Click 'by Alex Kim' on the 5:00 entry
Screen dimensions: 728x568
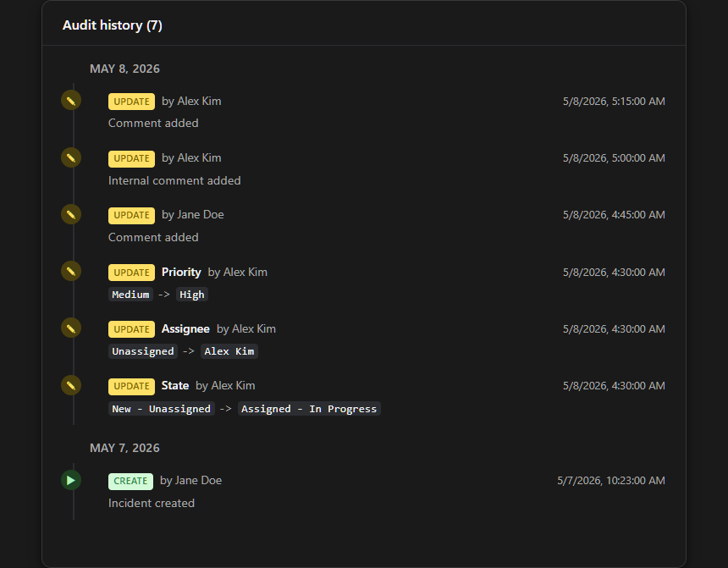click(x=191, y=158)
